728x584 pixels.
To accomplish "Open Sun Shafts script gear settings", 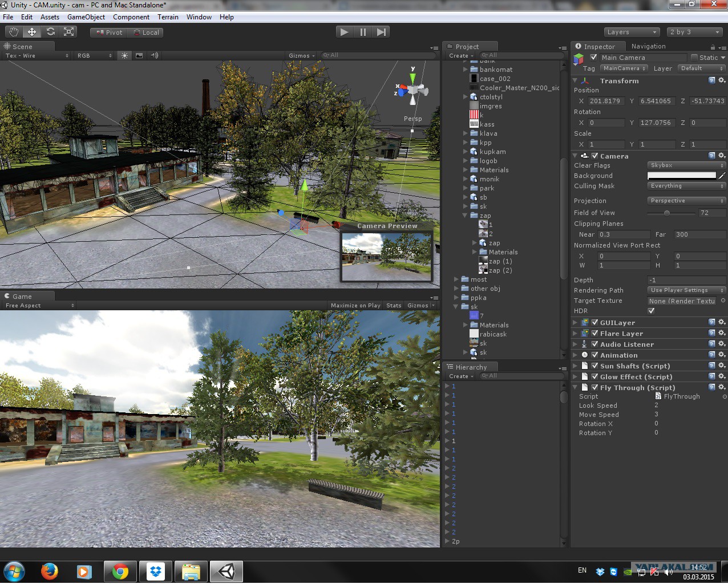I will [722, 366].
